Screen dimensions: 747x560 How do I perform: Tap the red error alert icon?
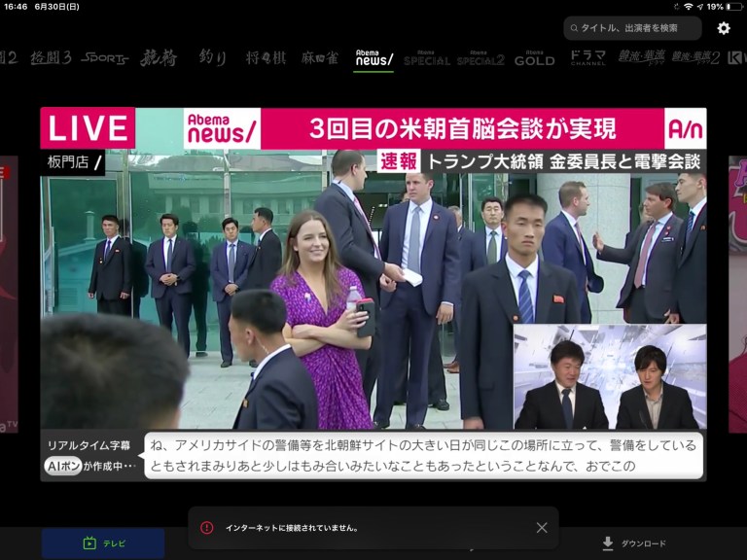(206, 528)
